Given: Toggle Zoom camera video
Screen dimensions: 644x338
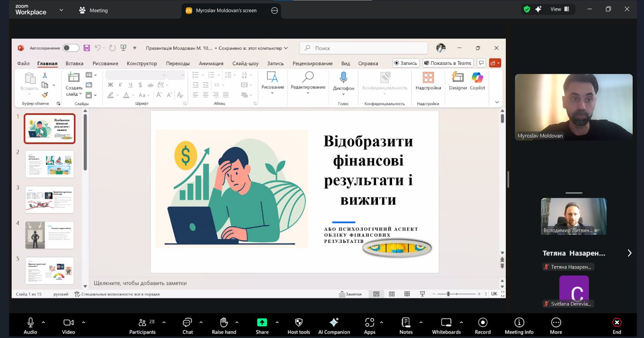Looking at the screenshot, I should coord(68,322).
